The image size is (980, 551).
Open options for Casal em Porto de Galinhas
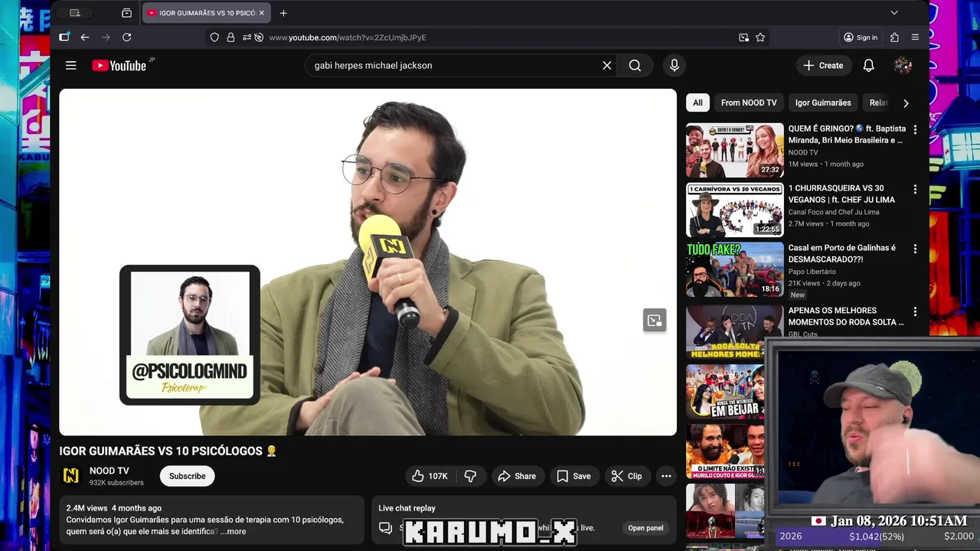(915, 249)
